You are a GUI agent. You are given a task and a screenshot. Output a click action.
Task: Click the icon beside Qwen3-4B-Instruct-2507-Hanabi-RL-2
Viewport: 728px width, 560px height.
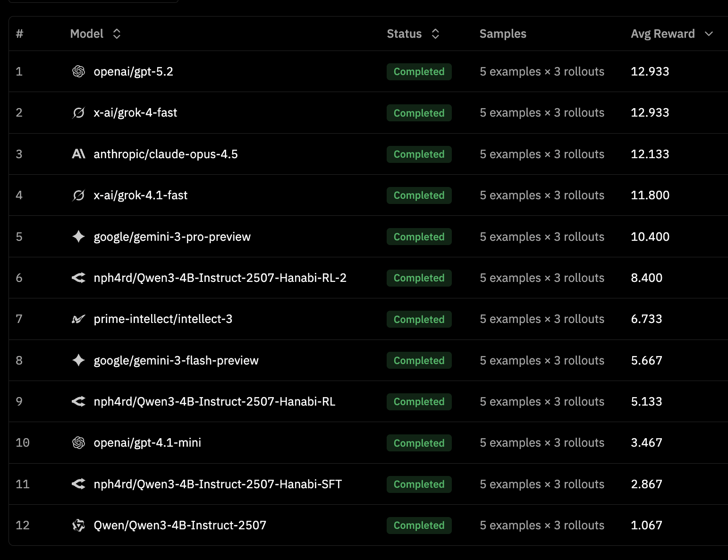point(78,278)
